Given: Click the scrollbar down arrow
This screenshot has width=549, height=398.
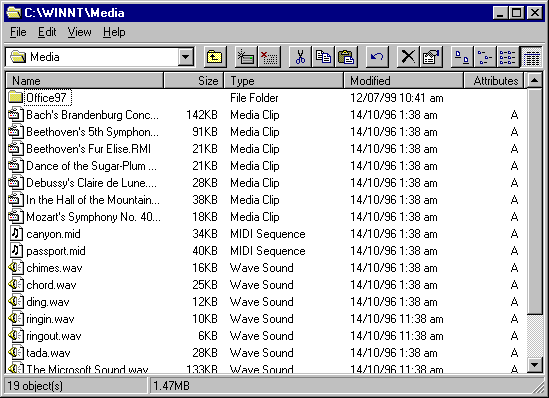Looking at the screenshot, I should tap(534, 365).
